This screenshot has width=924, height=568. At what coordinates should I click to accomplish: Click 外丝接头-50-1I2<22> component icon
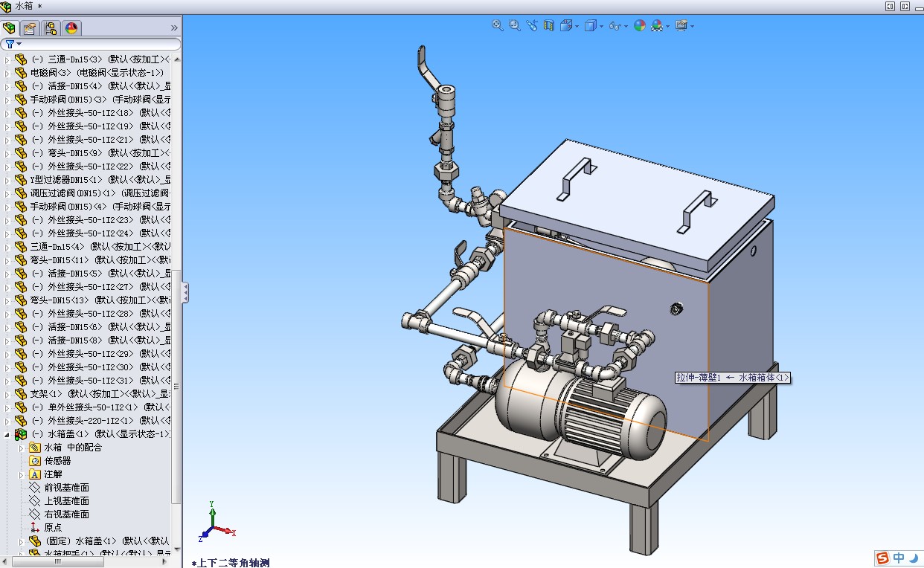[21, 167]
